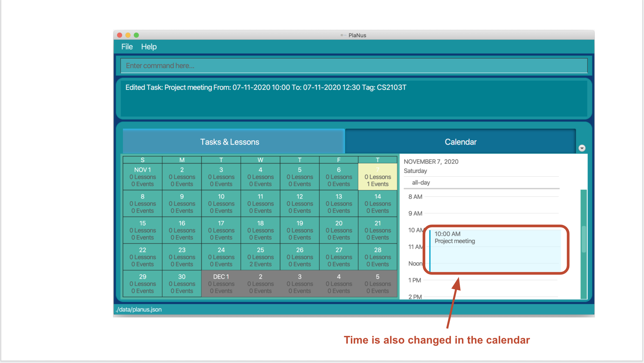The image size is (644, 363).
Task: Select the December 3 calendar cell
Action: [300, 283]
